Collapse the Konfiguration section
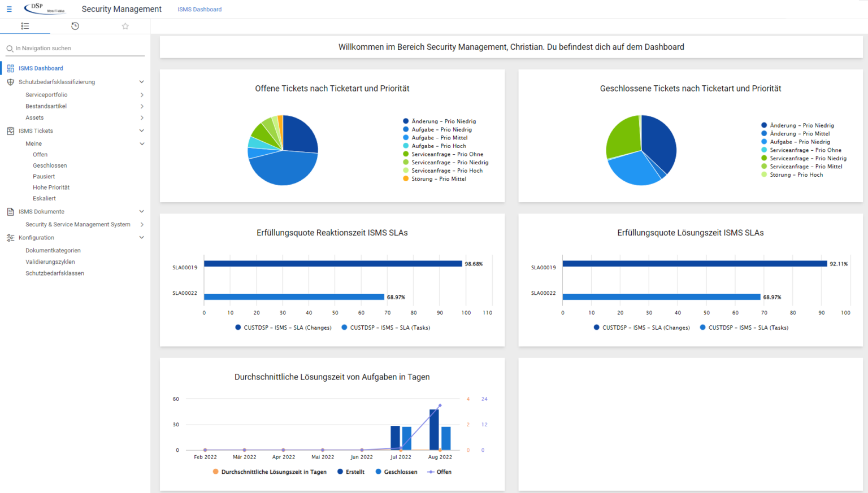Viewport: 868px width, 493px height. point(142,237)
